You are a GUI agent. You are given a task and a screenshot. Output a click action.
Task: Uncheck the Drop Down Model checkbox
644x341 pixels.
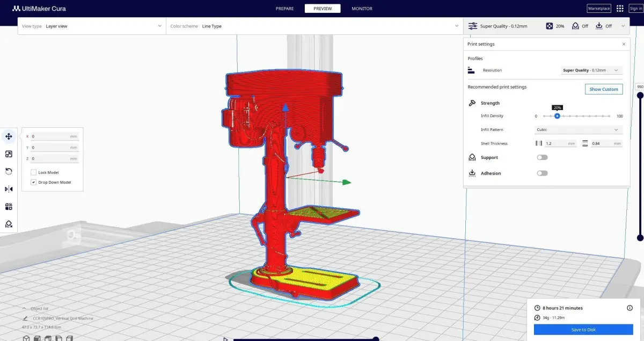coord(33,182)
